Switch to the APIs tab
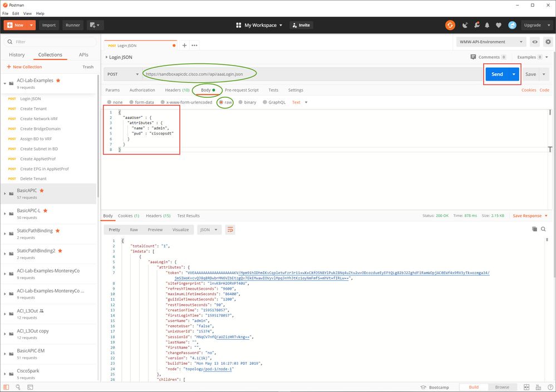The width and height of the screenshot is (556, 392). tap(83, 55)
